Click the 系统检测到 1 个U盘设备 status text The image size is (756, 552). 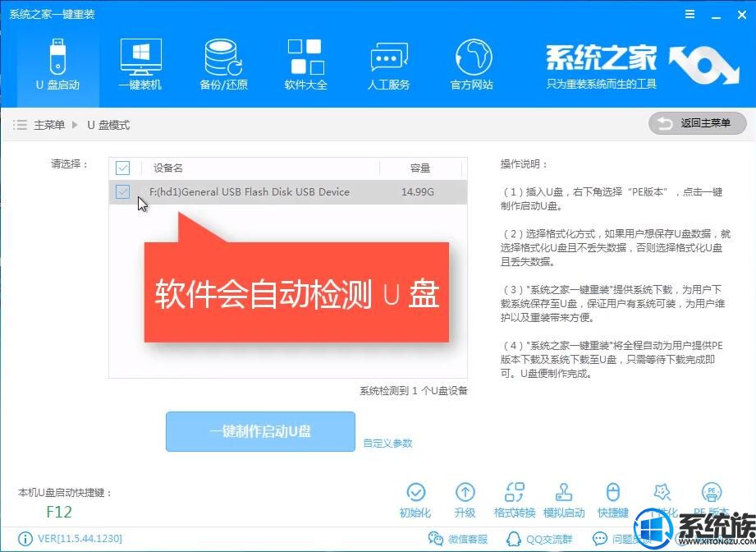pyautogui.click(x=414, y=391)
